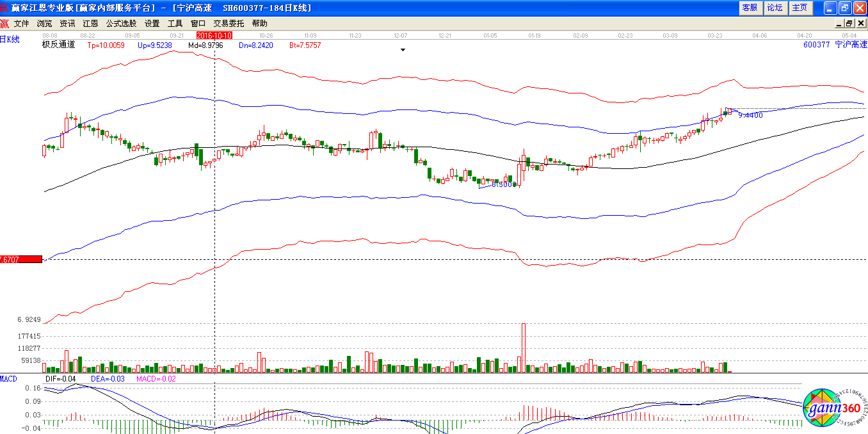Click the tallest red volume bar
The height and width of the screenshot is (434, 868).
pyautogui.click(x=524, y=348)
